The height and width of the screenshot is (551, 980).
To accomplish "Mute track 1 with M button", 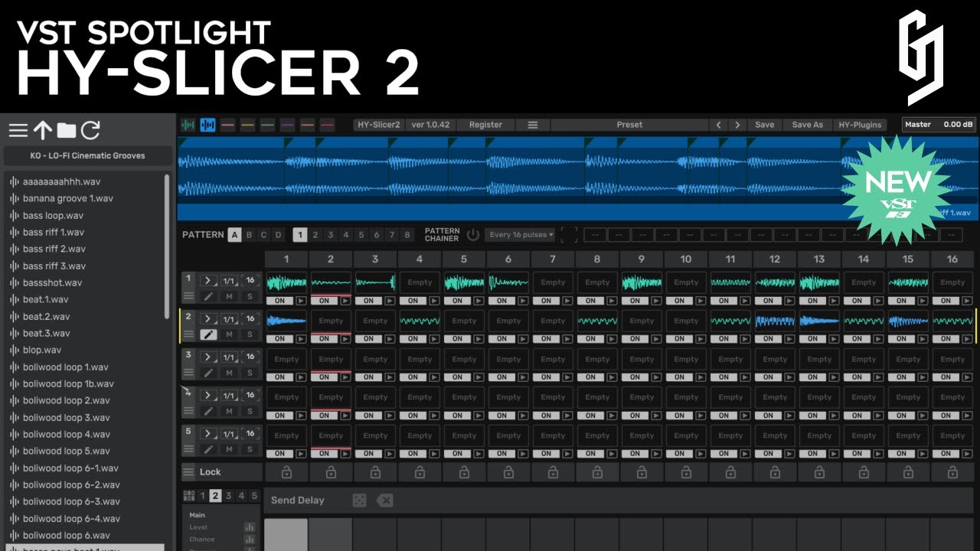I will point(229,296).
